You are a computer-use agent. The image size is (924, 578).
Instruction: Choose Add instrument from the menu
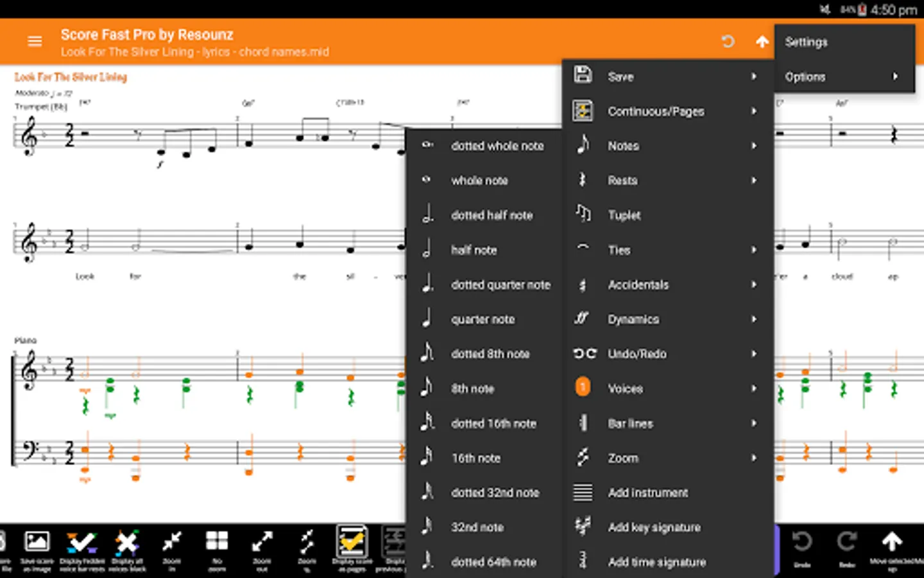[x=647, y=493]
